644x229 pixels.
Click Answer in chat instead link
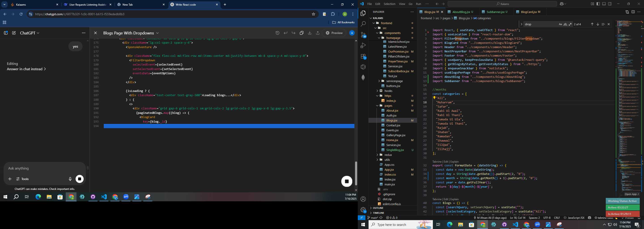(x=26, y=69)
